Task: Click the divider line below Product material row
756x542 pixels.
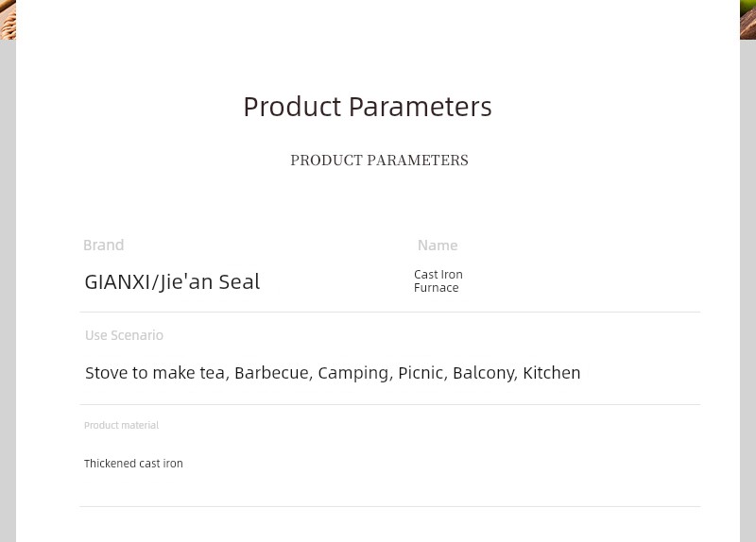Action: click(x=389, y=506)
